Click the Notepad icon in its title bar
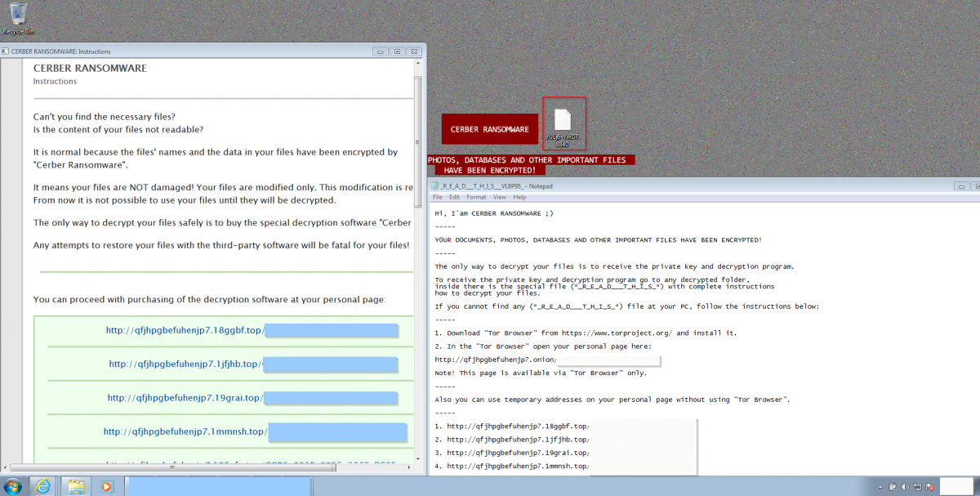This screenshot has width=980, height=496. click(x=434, y=185)
